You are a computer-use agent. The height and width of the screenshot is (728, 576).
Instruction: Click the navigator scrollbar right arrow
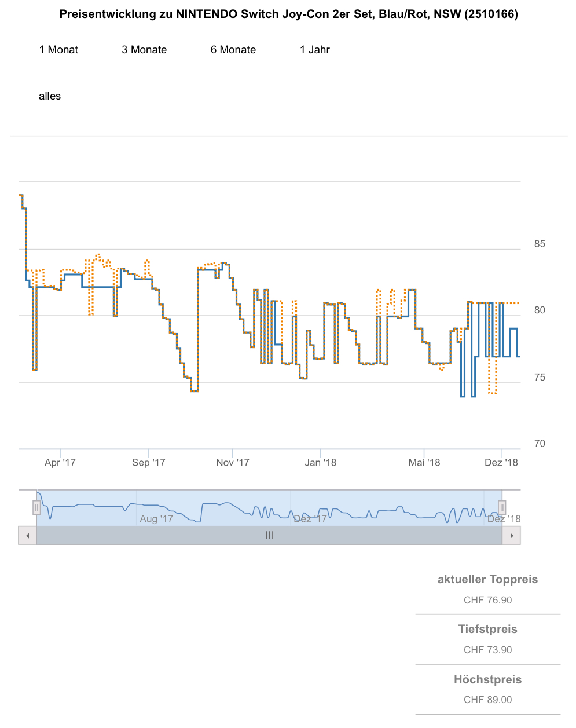(x=511, y=536)
